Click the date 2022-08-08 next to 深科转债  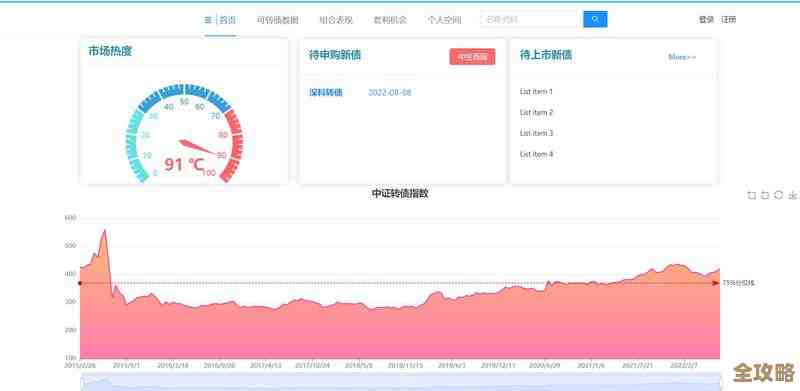pyautogui.click(x=390, y=92)
